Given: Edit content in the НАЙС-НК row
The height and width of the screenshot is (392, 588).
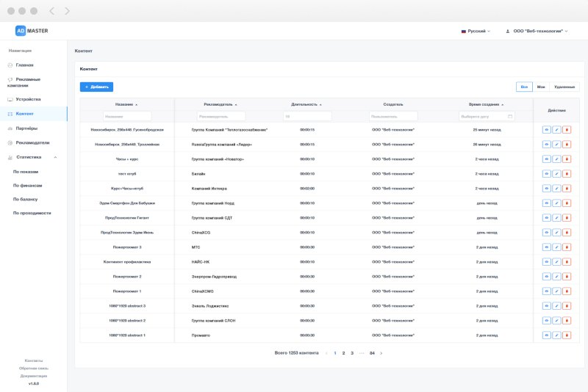Looking at the screenshot, I should point(556,262).
